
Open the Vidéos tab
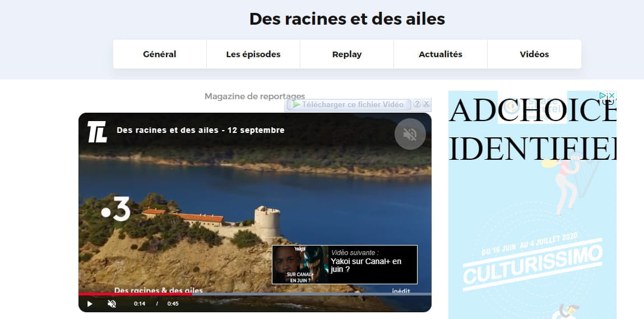[534, 54]
